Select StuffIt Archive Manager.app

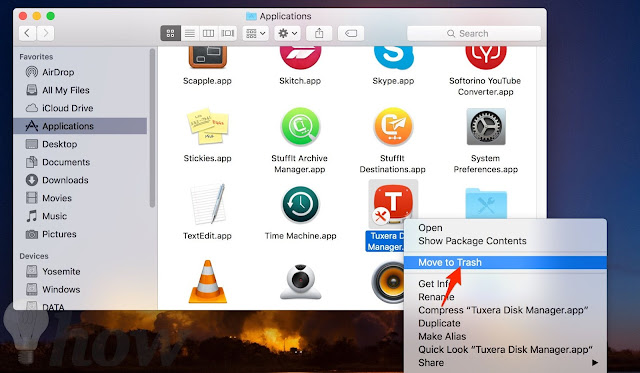300,127
